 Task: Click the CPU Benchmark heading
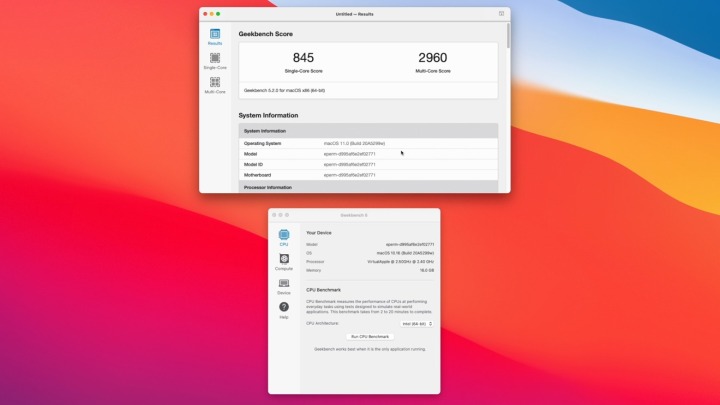(x=323, y=290)
